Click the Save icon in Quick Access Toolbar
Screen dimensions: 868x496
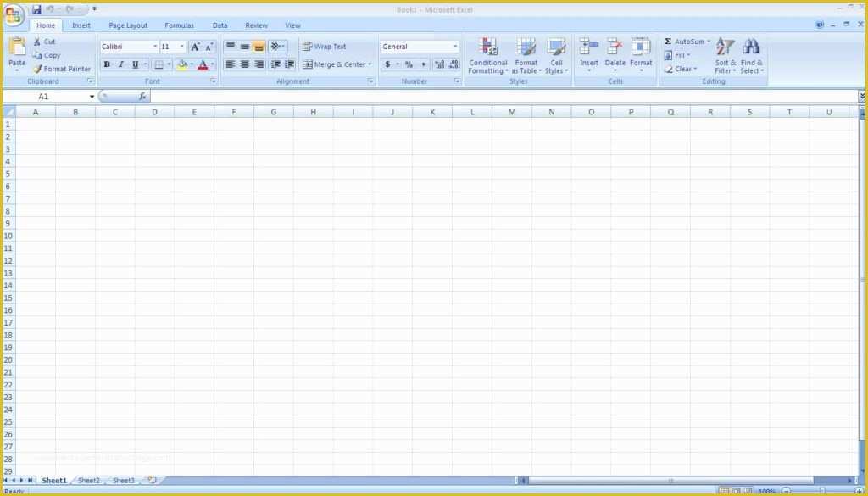[36, 9]
